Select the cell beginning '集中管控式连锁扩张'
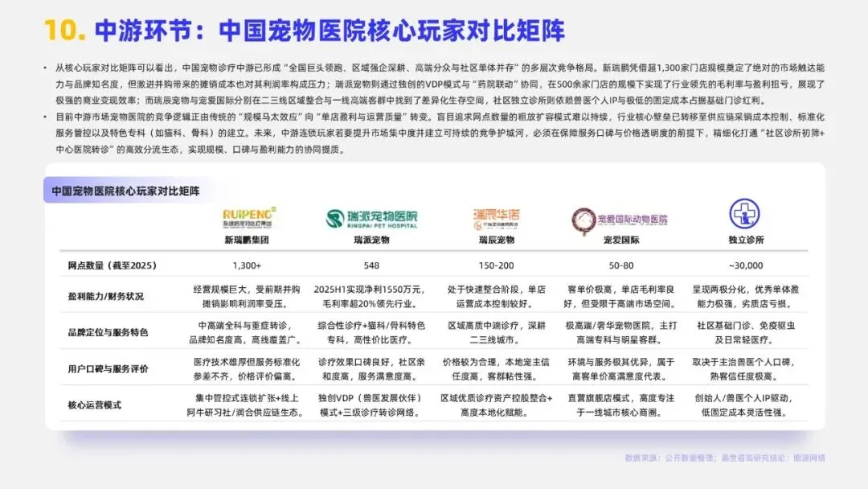The width and height of the screenshot is (868, 489). [247, 405]
